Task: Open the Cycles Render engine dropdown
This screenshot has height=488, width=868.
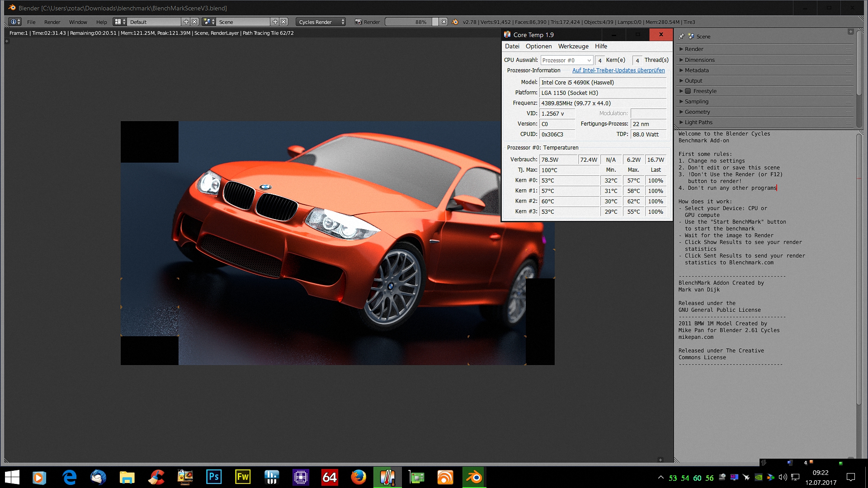Action: (x=321, y=22)
